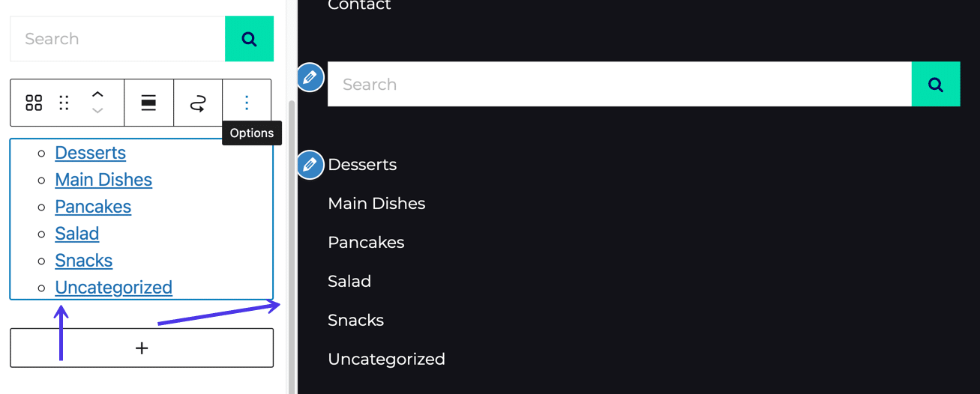This screenshot has width=980, height=394.
Task: Click the add block plus button
Action: [142, 348]
